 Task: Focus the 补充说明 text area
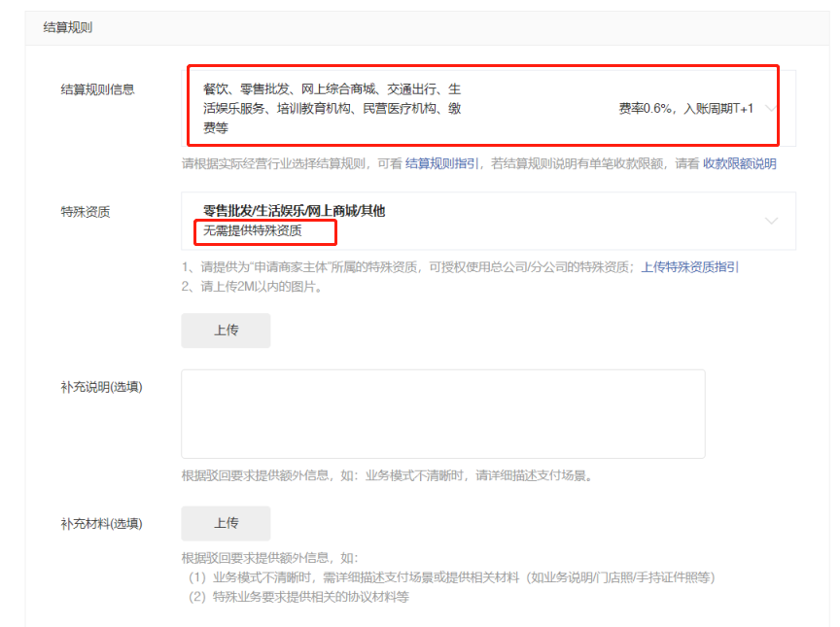coord(442,413)
